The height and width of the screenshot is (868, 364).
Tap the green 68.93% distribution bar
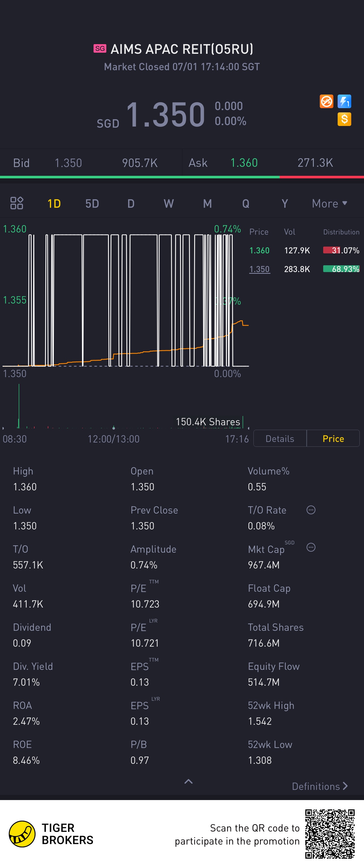coord(341,269)
